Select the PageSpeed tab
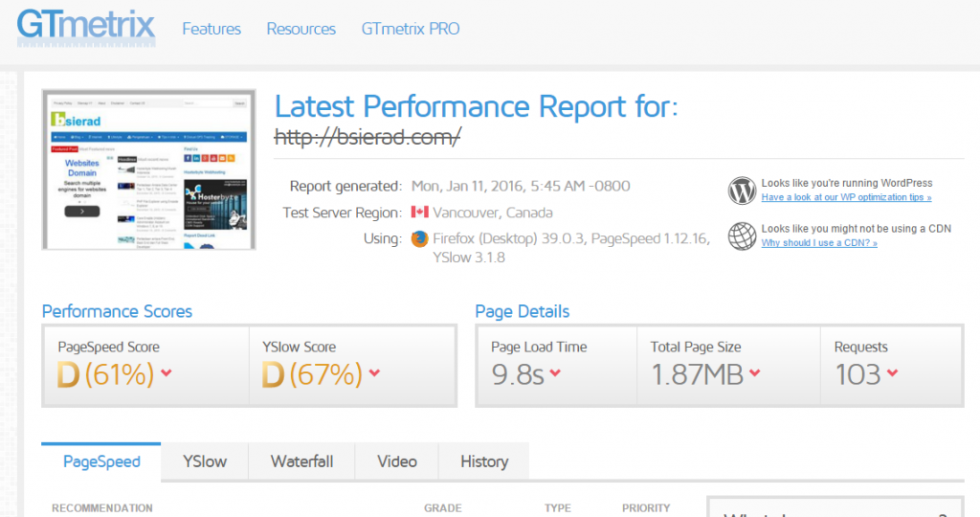This screenshot has height=517, width=980. click(x=101, y=462)
